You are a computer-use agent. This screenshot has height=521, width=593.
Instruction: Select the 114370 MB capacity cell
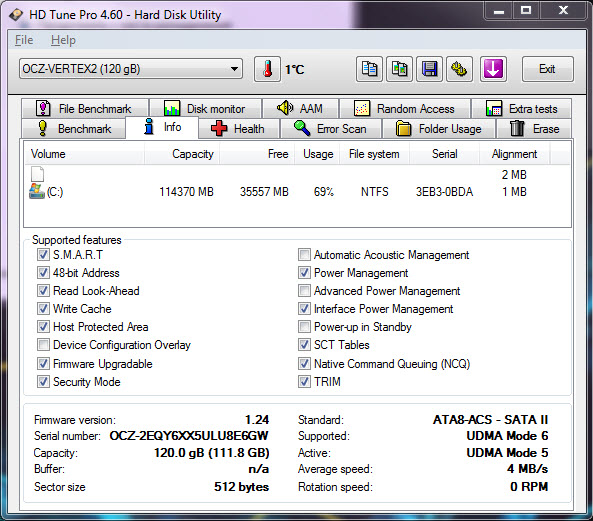tap(186, 192)
